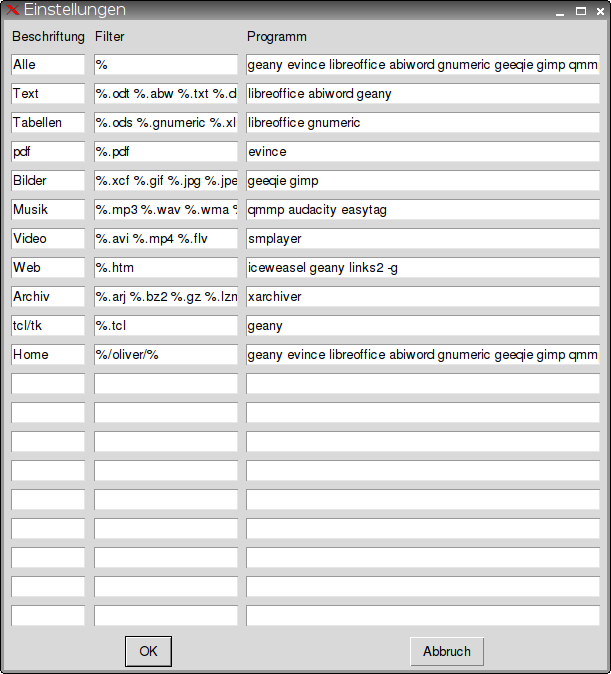The width and height of the screenshot is (611, 674).
Task: Click the 'qmmp audacity easytag' program field
Action: coord(423,209)
